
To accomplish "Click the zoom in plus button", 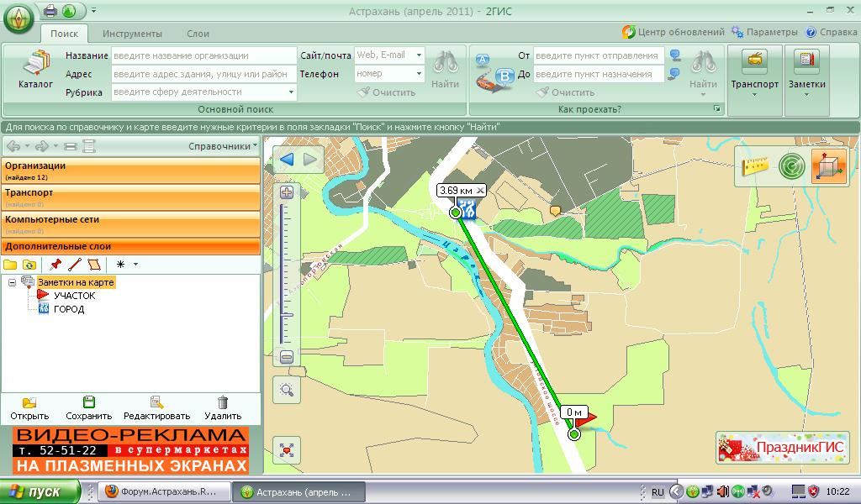I will [287, 192].
